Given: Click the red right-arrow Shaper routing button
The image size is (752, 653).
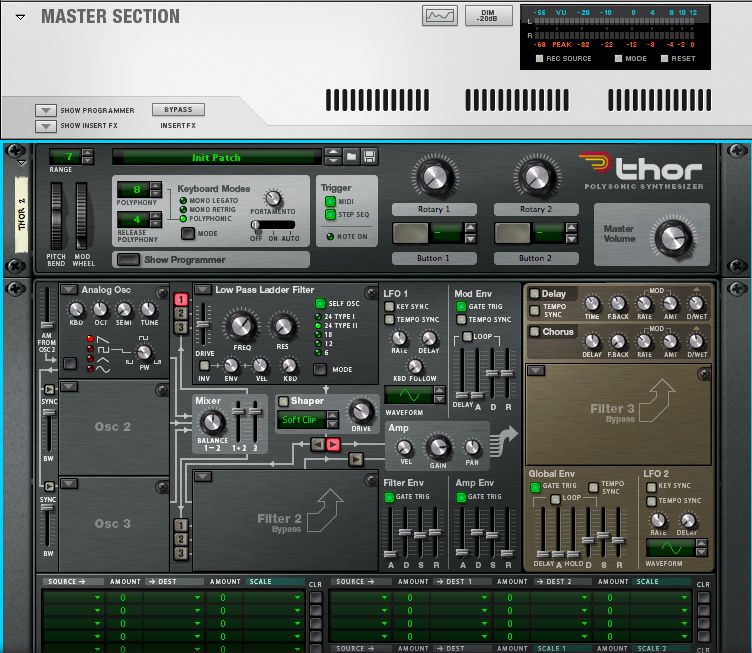Looking at the screenshot, I should click(333, 444).
